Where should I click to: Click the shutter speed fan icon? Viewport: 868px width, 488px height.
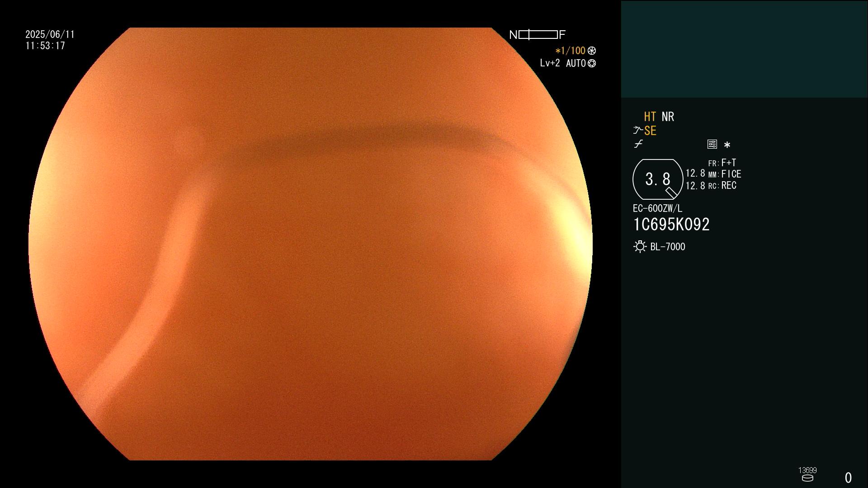click(592, 51)
